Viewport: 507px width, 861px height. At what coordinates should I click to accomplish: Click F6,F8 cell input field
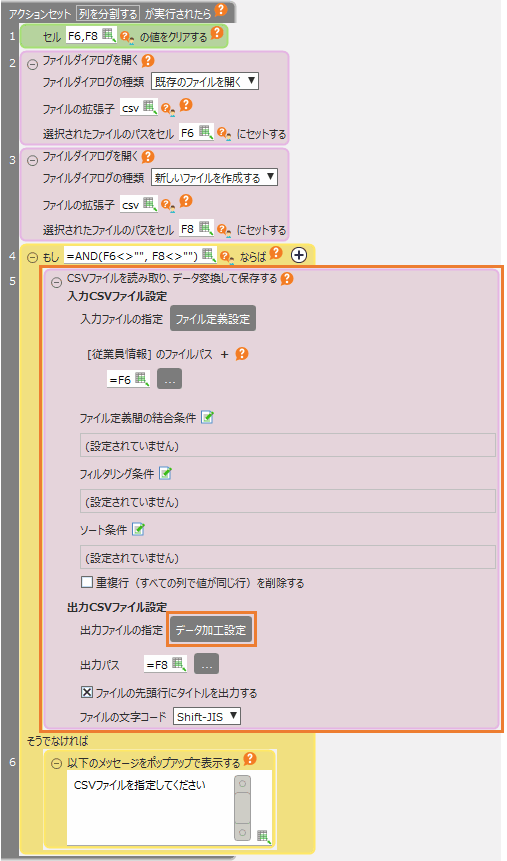coord(91,36)
